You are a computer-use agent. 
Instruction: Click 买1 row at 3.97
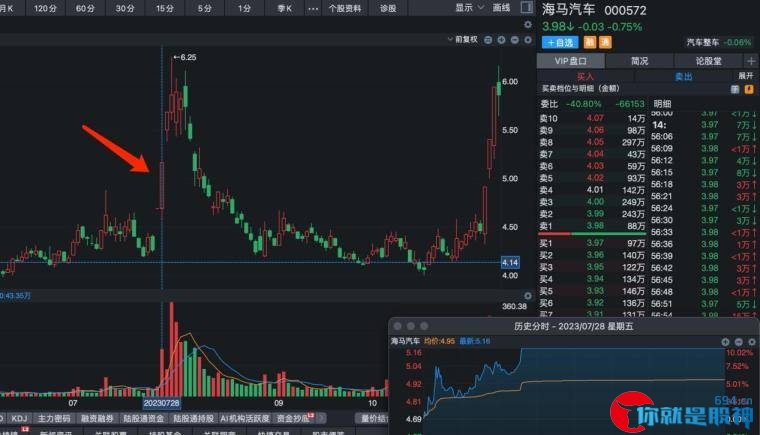pyautogui.click(x=592, y=243)
